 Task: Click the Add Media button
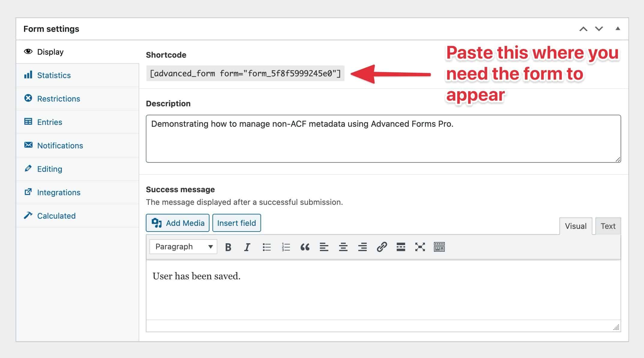(178, 223)
